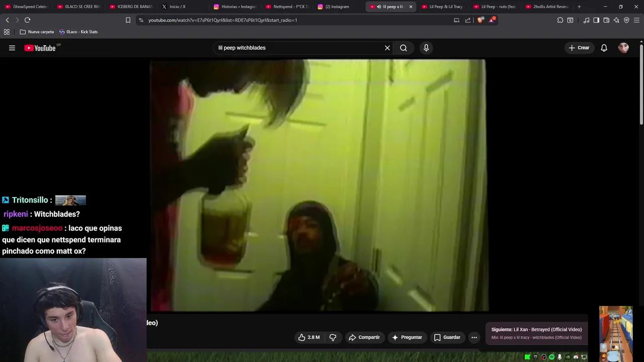Open the Nueva carpeta bookmark folder
The width and height of the screenshot is (644, 362).
coord(37,32)
